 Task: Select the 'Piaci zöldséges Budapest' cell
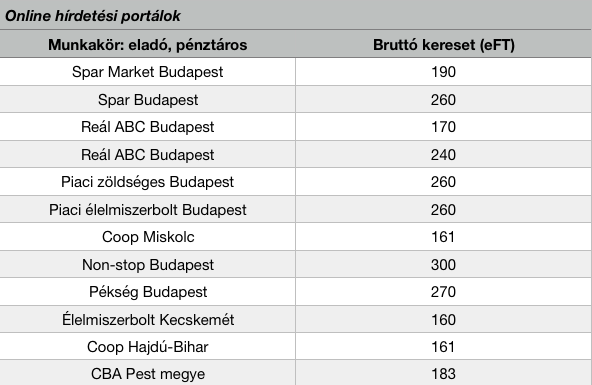[x=148, y=182]
